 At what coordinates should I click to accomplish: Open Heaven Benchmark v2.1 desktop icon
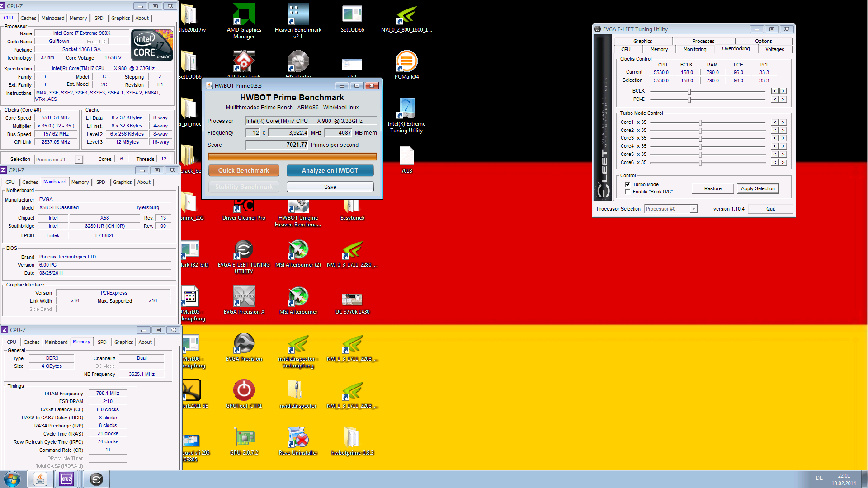pyautogui.click(x=298, y=21)
